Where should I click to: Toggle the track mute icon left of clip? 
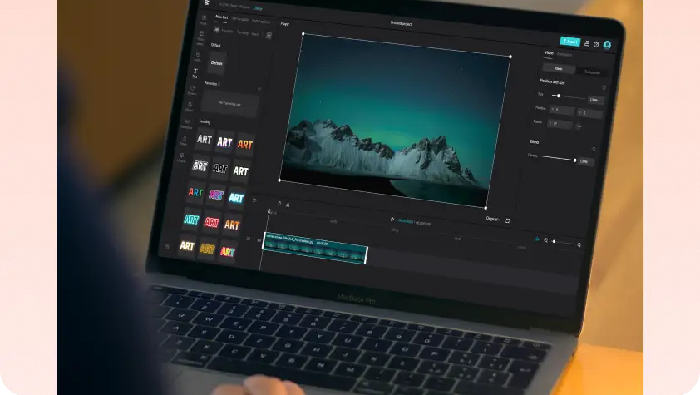click(259, 240)
